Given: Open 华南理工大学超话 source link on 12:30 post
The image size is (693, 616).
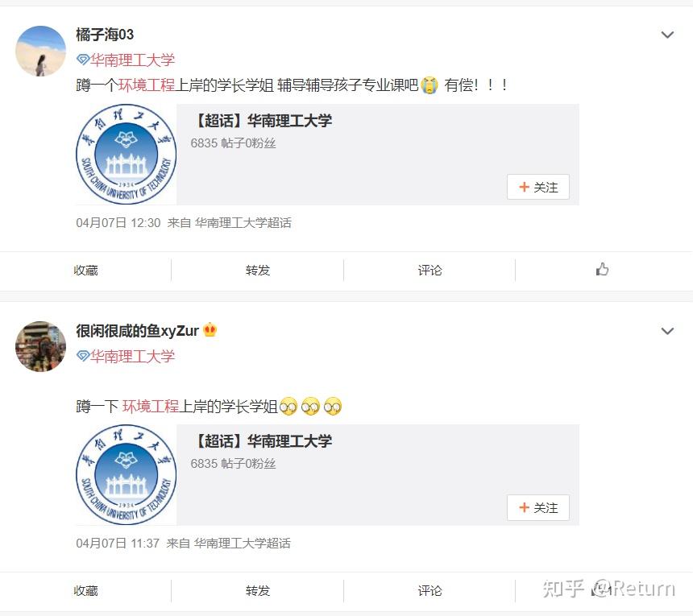Looking at the screenshot, I should [x=243, y=222].
